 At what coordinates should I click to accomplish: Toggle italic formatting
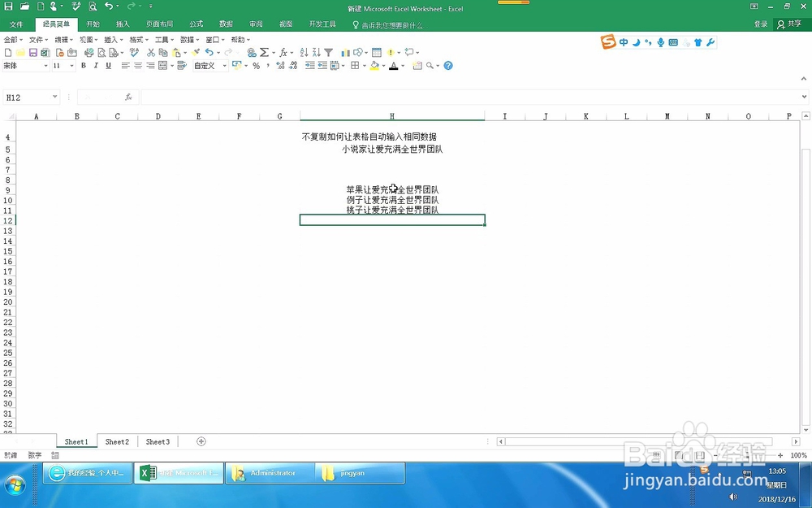[96, 66]
